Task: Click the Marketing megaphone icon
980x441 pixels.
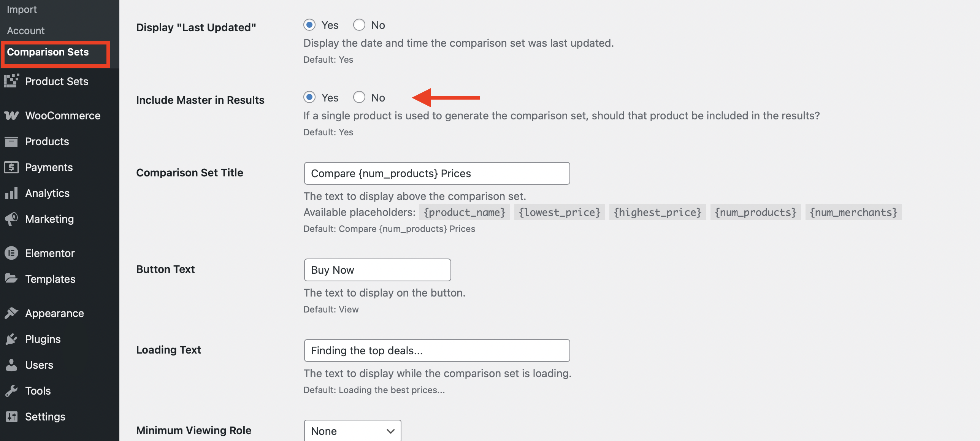Action: (11, 219)
